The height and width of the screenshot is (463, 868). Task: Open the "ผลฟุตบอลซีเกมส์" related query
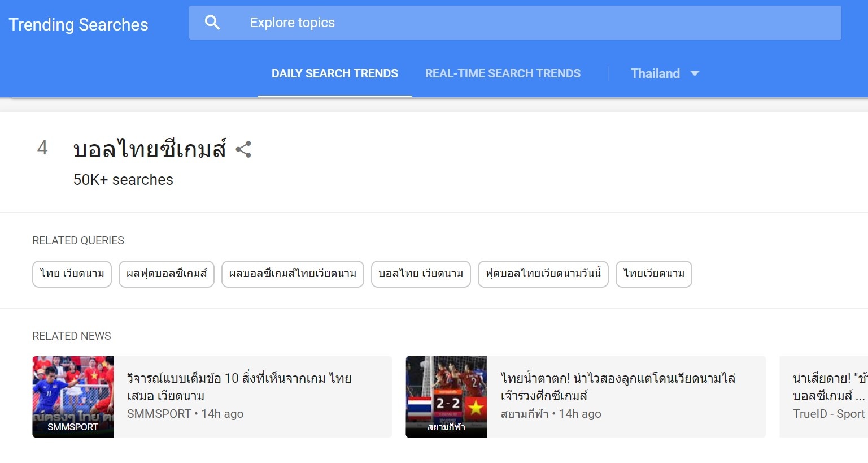(167, 274)
